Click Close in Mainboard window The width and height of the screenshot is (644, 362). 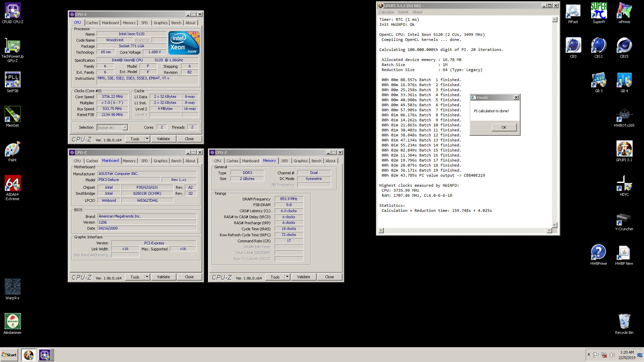coord(189,277)
